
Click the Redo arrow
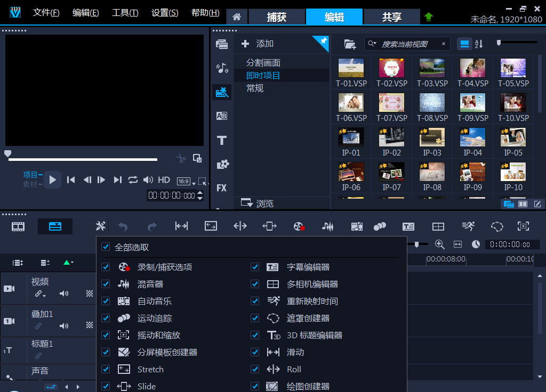152,227
